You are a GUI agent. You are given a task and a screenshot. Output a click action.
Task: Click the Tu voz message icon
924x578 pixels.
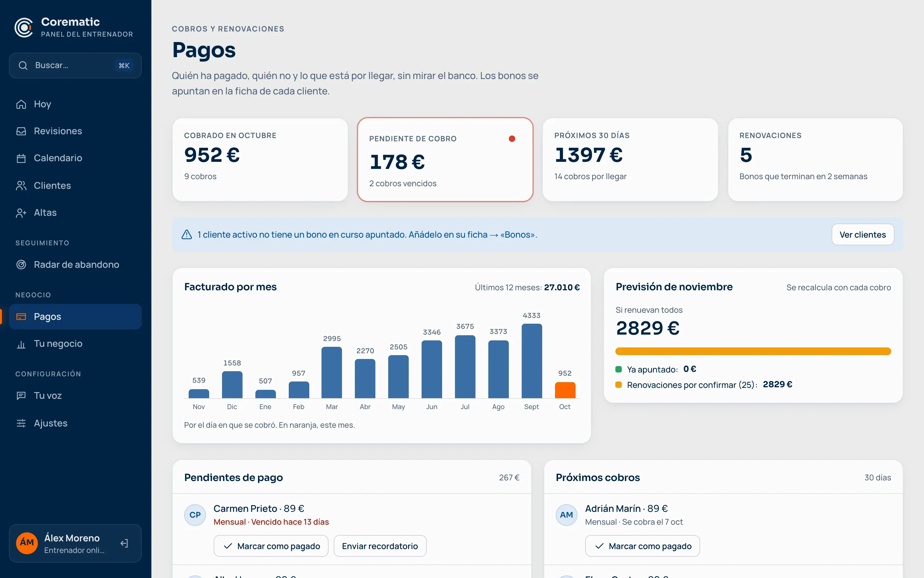tap(21, 396)
